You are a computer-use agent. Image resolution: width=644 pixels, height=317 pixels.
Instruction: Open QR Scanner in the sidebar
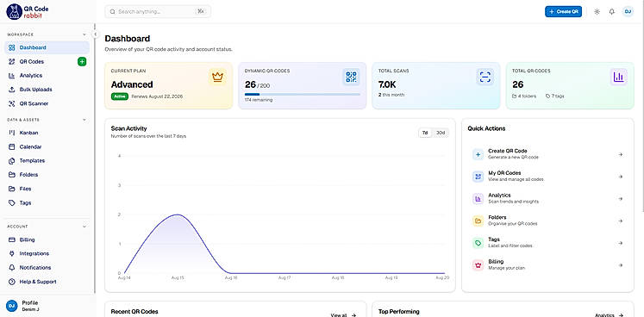click(x=47, y=103)
